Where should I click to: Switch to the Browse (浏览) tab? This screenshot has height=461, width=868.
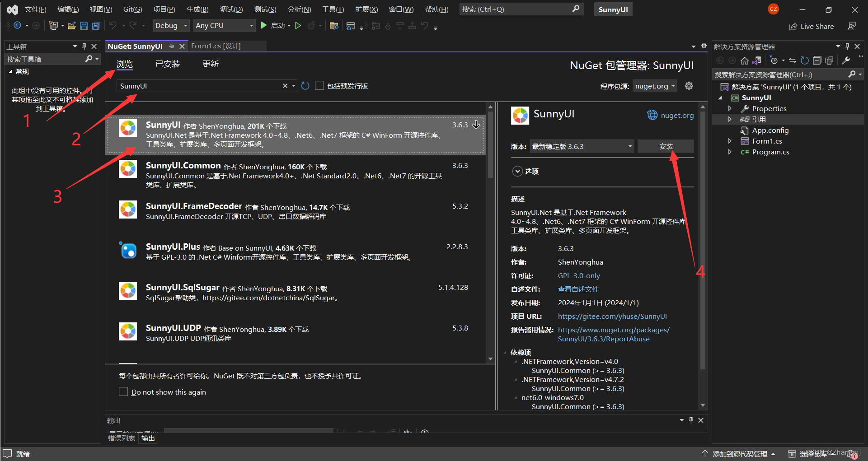(x=125, y=64)
